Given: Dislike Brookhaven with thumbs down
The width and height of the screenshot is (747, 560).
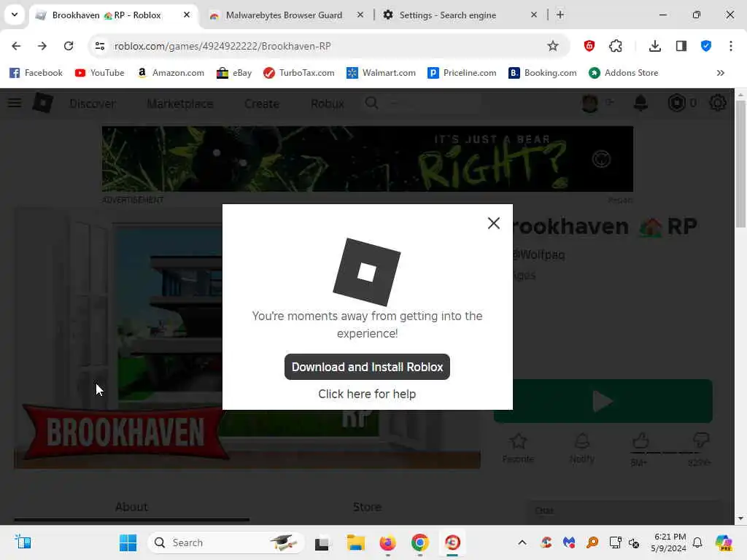Looking at the screenshot, I should (701, 440).
